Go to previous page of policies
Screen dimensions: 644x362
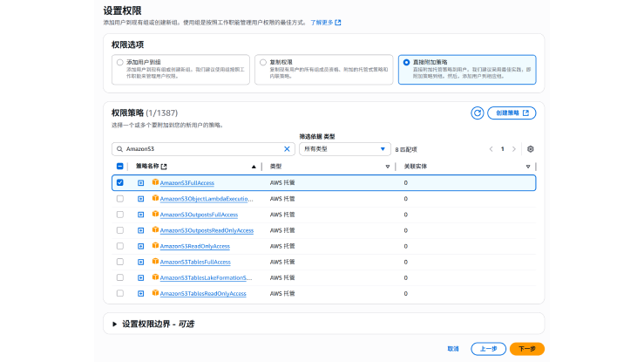(491, 149)
